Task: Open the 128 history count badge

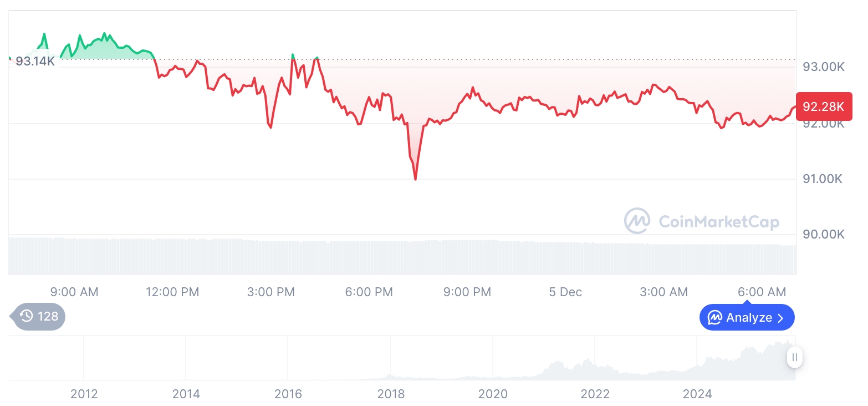Action: (39, 316)
